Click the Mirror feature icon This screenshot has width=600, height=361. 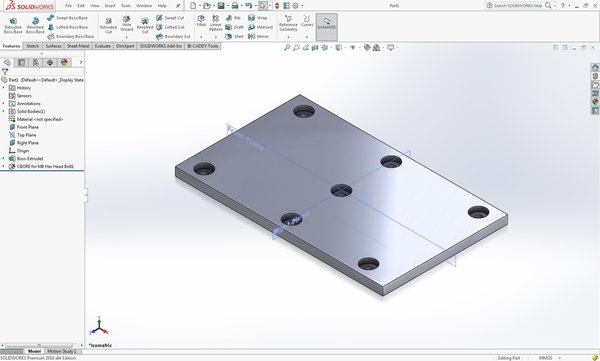pos(259,36)
